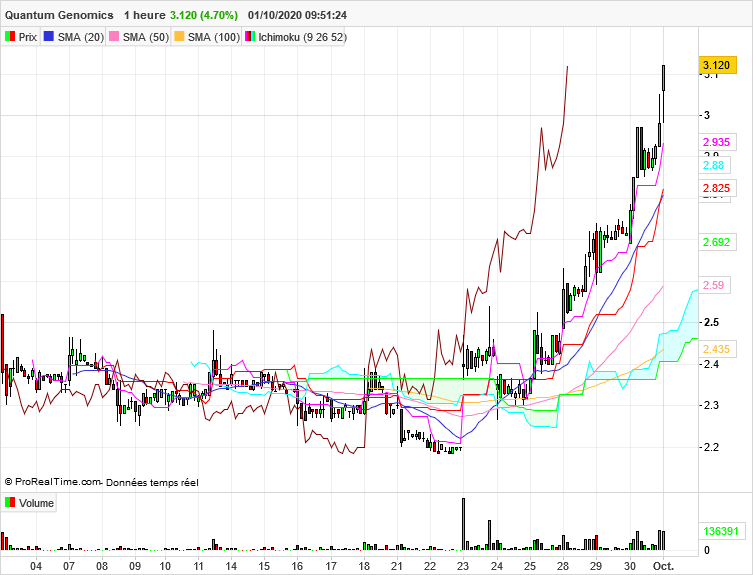Click the ProRealTime.com copyright text

coord(53,482)
